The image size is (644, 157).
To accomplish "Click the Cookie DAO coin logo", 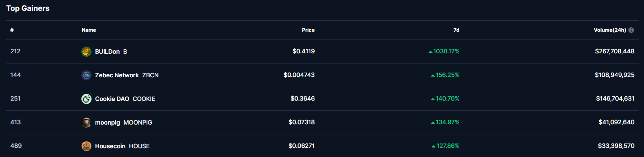I will [x=86, y=99].
